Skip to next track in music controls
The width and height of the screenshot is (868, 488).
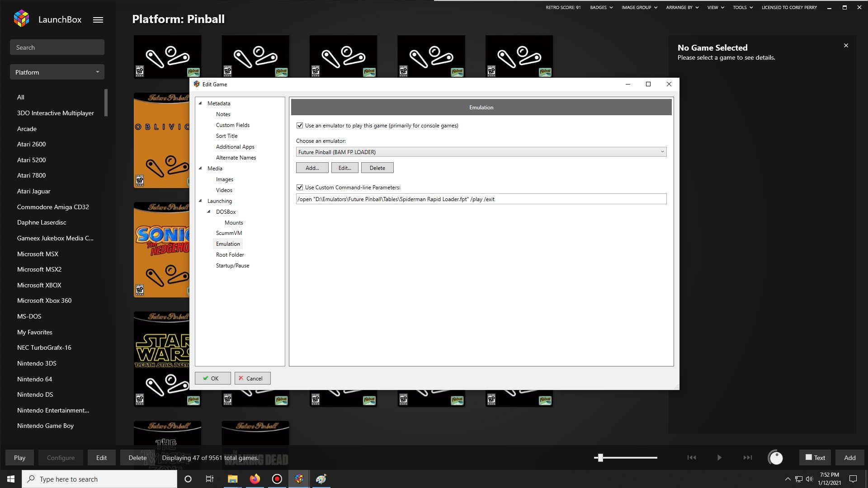pos(748,458)
